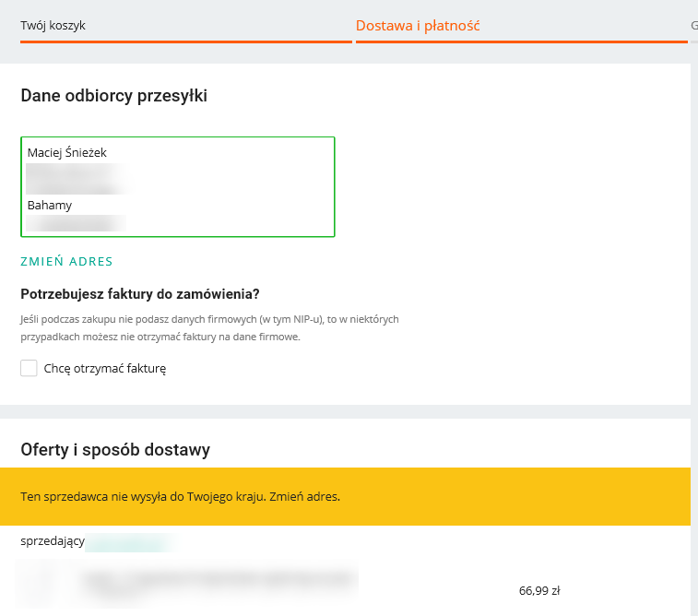Viewport: 698px width, 616px height.
Task: Click the Oferty i sposób dostawy heading
Action: pyautogui.click(x=115, y=449)
